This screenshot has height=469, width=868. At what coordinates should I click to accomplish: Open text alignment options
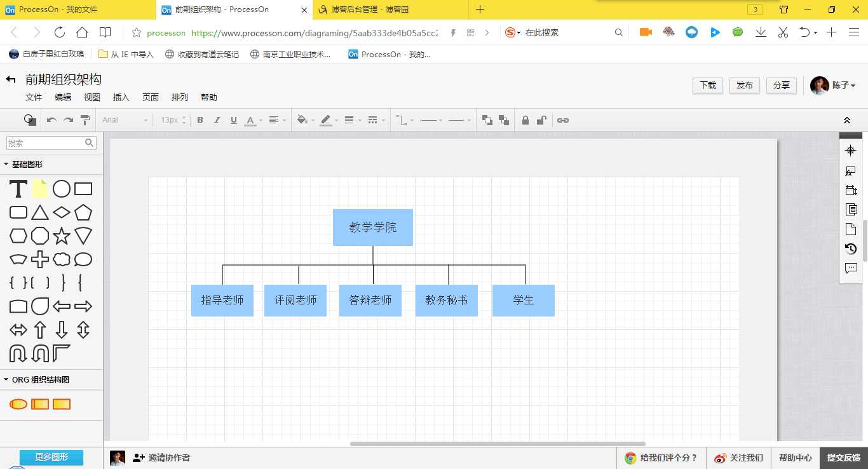[276, 120]
